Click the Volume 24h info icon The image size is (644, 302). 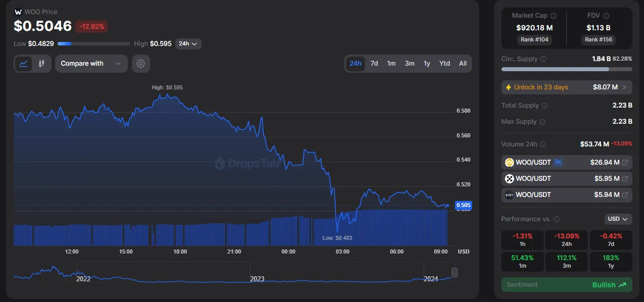click(543, 144)
